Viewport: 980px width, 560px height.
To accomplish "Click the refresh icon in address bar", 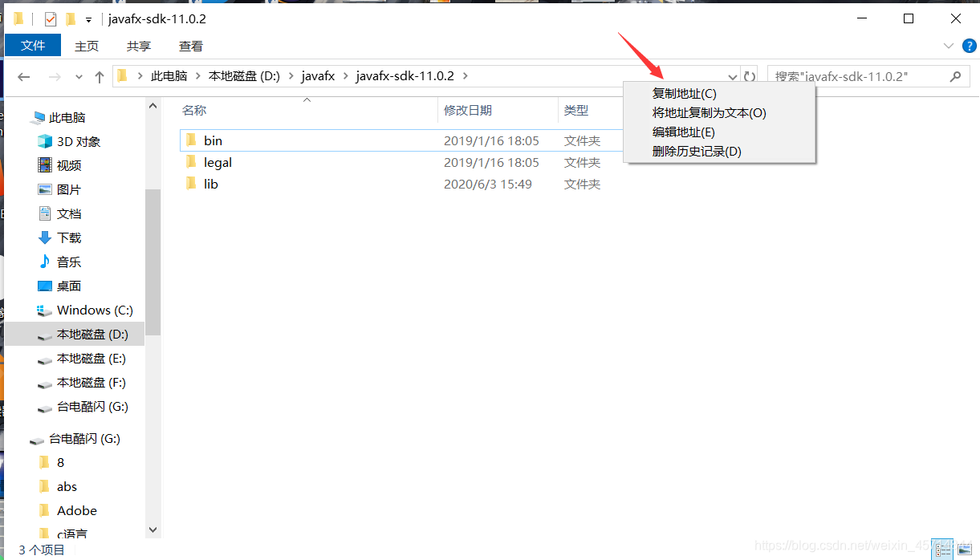I will pyautogui.click(x=750, y=75).
